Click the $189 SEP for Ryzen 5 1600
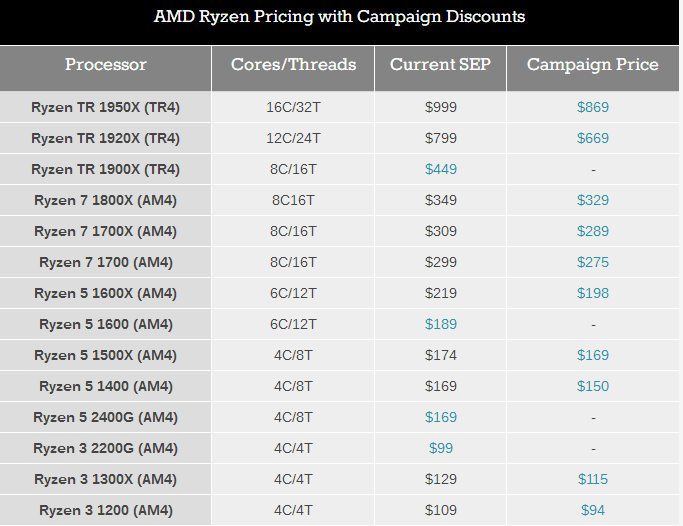 (x=441, y=324)
